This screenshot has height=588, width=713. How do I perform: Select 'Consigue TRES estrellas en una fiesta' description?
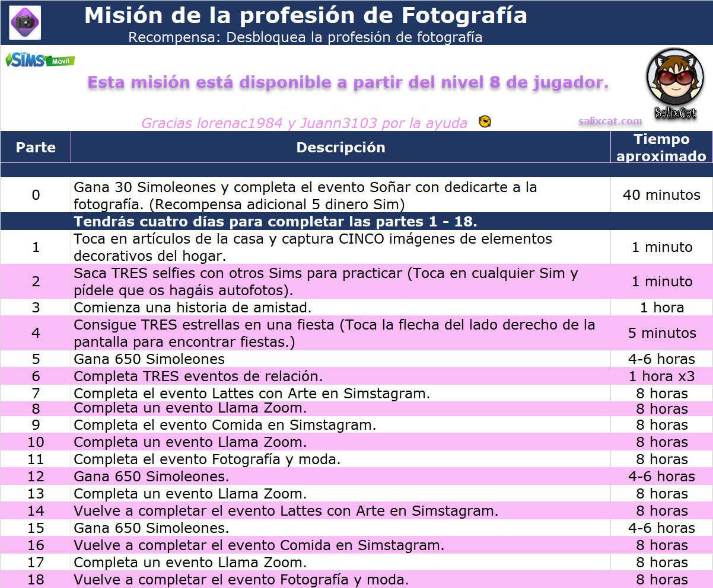click(340, 333)
